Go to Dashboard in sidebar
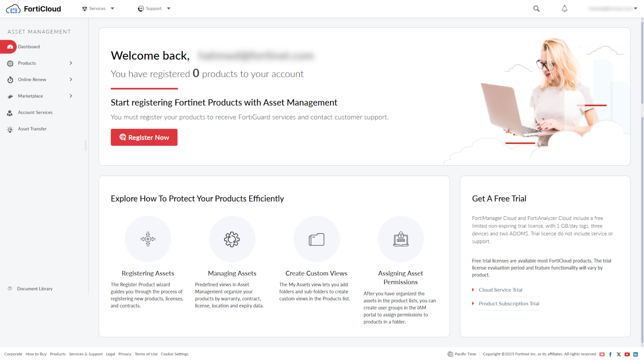Image resolution: width=644 pixels, height=360 pixels. tap(29, 47)
